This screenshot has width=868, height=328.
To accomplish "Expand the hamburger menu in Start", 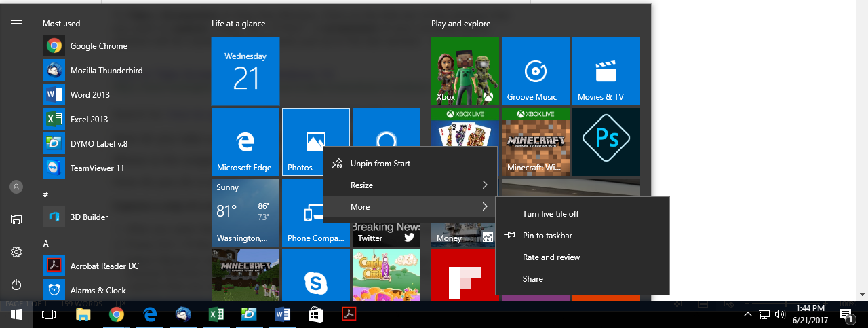I will coord(16,23).
